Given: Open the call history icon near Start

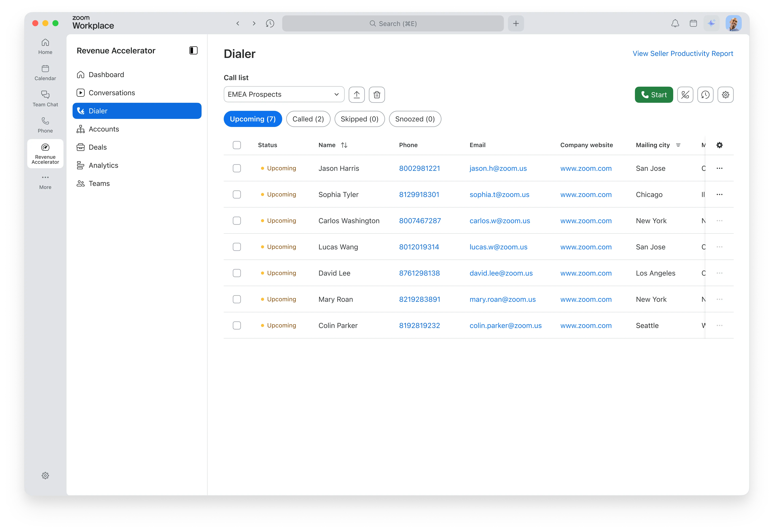Looking at the screenshot, I should click(x=706, y=95).
